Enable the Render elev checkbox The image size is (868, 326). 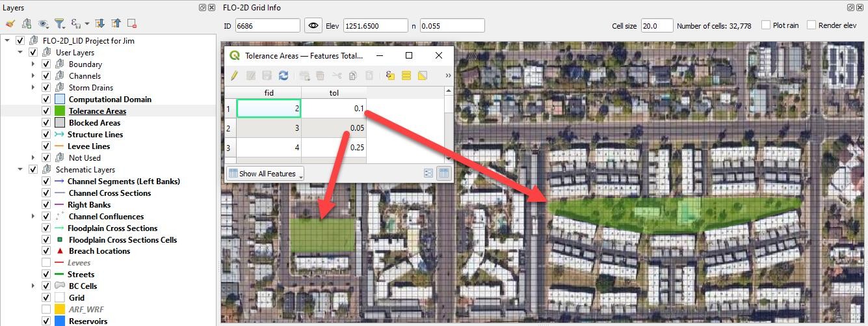click(811, 25)
